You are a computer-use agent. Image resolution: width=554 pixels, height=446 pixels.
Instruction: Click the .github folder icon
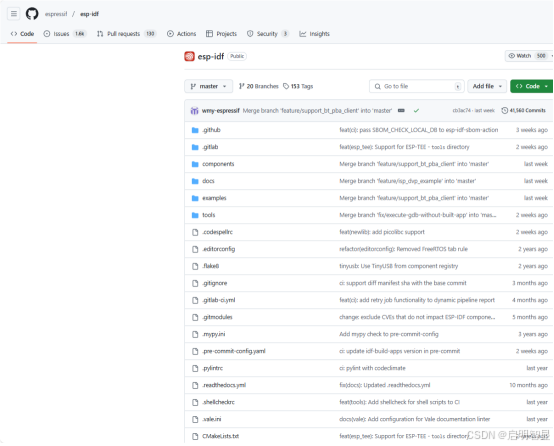tap(195, 130)
